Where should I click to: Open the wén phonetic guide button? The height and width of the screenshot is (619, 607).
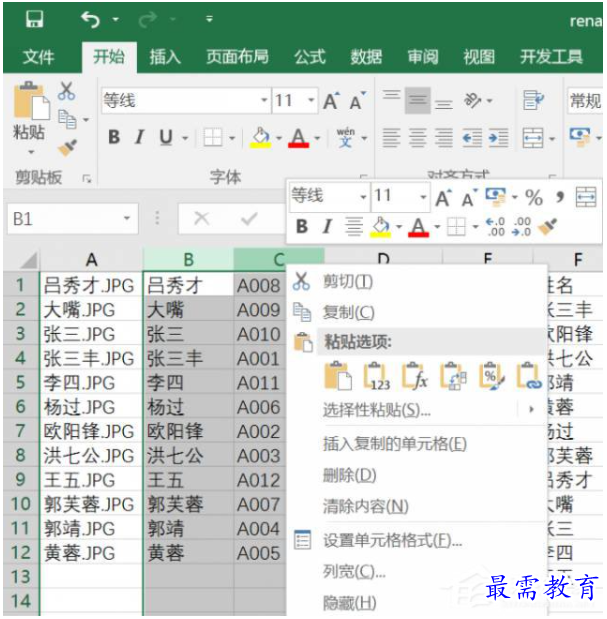click(346, 137)
